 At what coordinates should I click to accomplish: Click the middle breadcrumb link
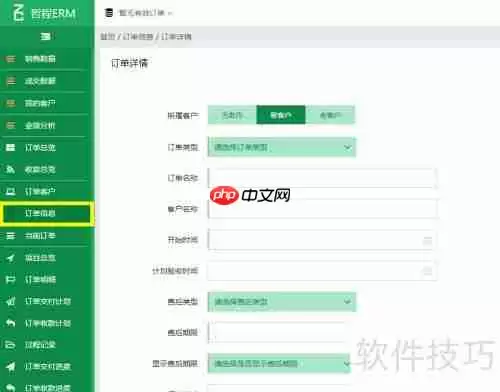click(x=138, y=36)
